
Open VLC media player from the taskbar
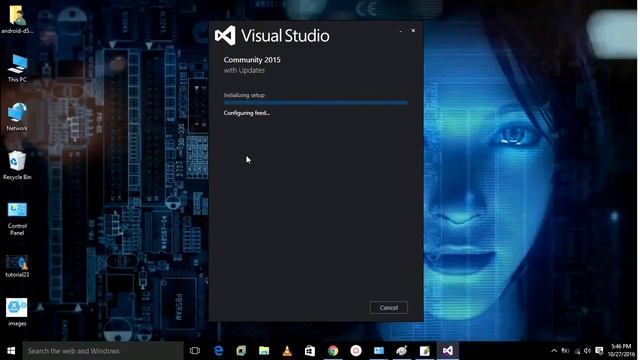287,351
